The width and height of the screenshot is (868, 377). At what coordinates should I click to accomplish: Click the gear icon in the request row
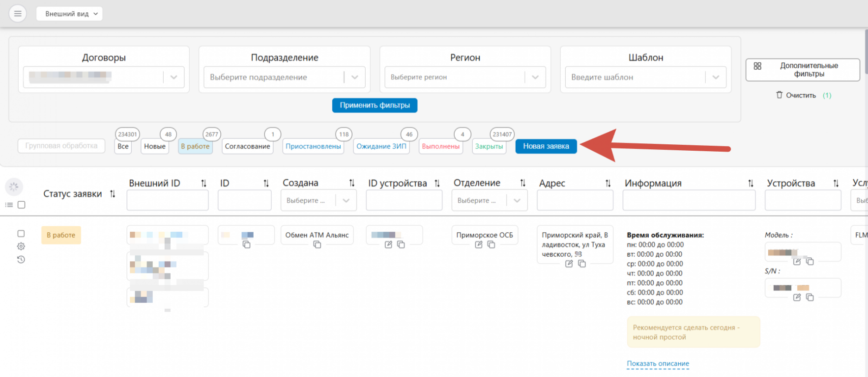coord(21,246)
